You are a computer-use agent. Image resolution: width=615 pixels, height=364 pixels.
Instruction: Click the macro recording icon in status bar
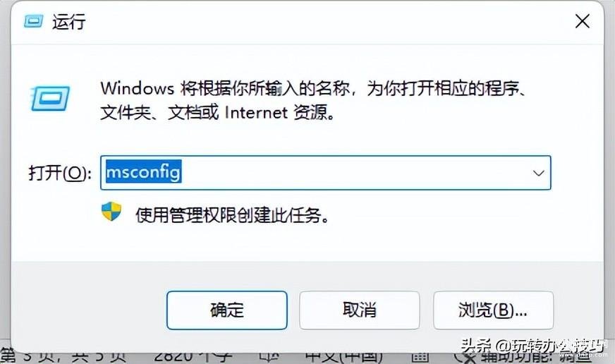(x=420, y=357)
